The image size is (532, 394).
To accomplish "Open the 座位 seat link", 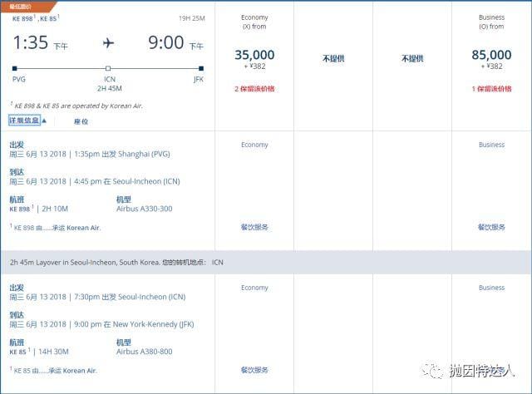I will click(81, 121).
